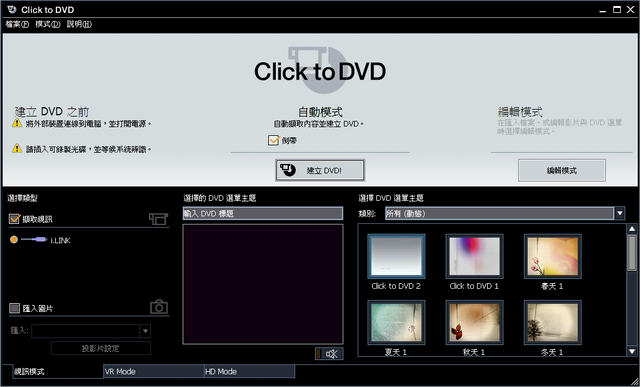Open the 模式 (D) menu
This screenshot has width=640, height=387.
[47, 24]
